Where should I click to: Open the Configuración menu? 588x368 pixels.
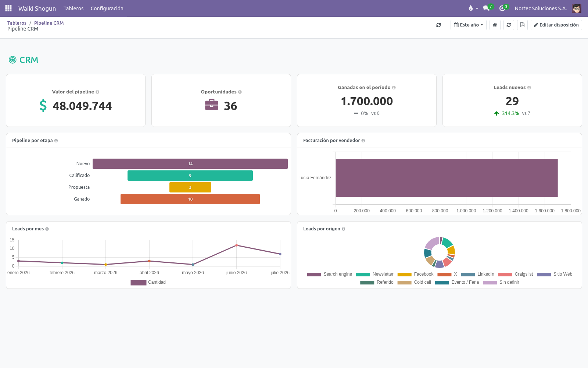pyautogui.click(x=107, y=8)
